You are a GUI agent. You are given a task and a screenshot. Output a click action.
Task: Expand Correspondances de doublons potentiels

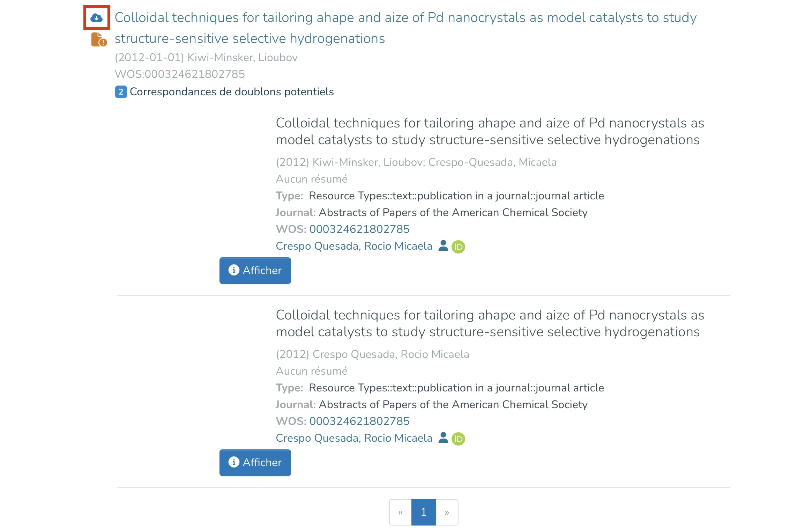tap(231, 92)
